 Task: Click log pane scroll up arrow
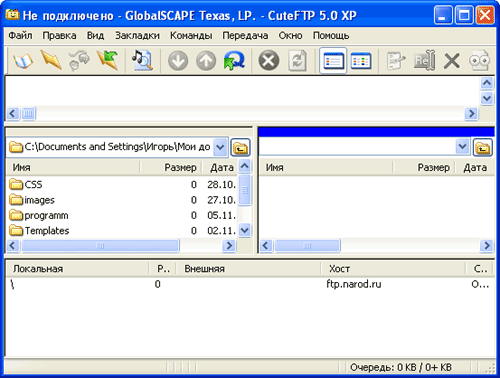(487, 83)
